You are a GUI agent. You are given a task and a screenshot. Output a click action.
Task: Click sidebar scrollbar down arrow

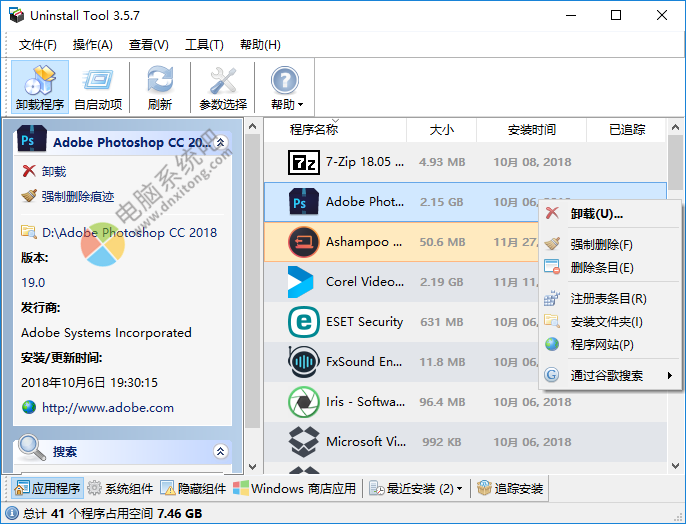coord(252,466)
